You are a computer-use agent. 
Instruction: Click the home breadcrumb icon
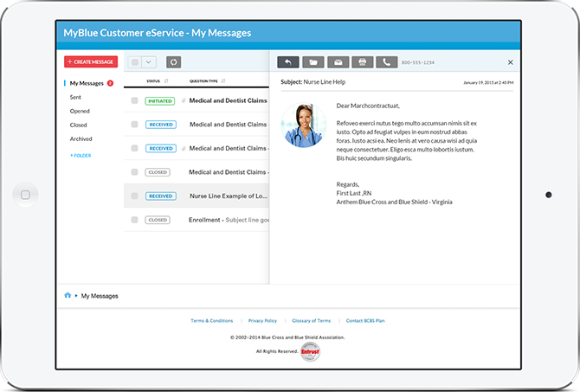68,295
